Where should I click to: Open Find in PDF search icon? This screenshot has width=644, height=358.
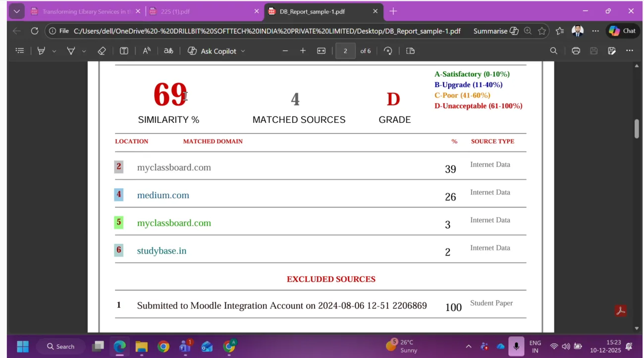tap(553, 51)
